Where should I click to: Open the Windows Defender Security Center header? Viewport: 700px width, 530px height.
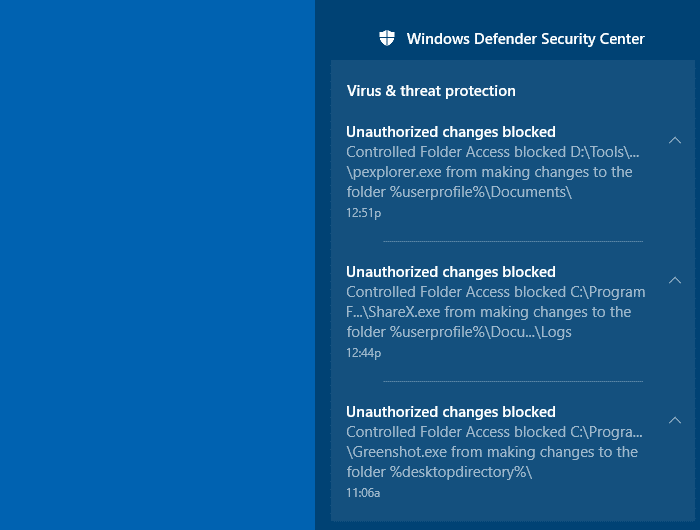525,39
